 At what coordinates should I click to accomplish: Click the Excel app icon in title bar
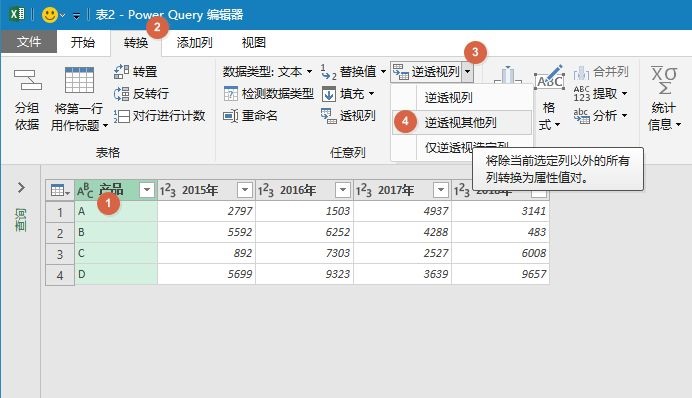coord(17,14)
